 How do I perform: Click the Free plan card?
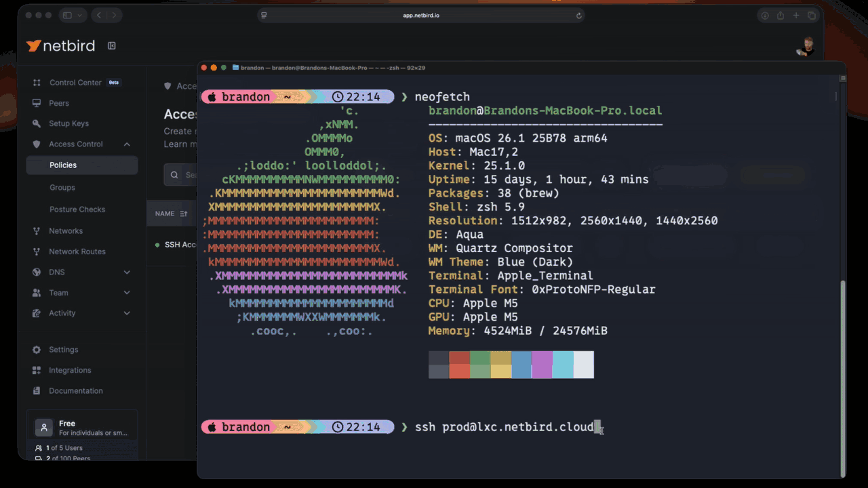(81, 428)
